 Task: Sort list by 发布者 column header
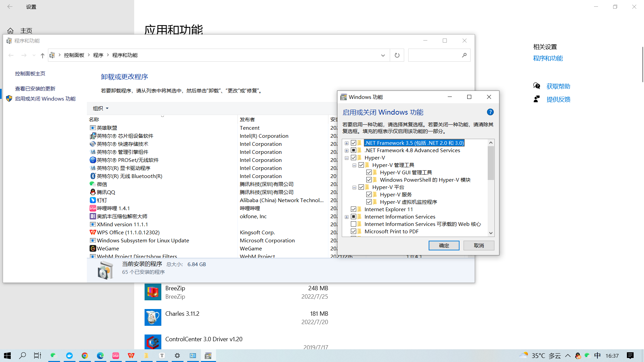[x=247, y=119]
